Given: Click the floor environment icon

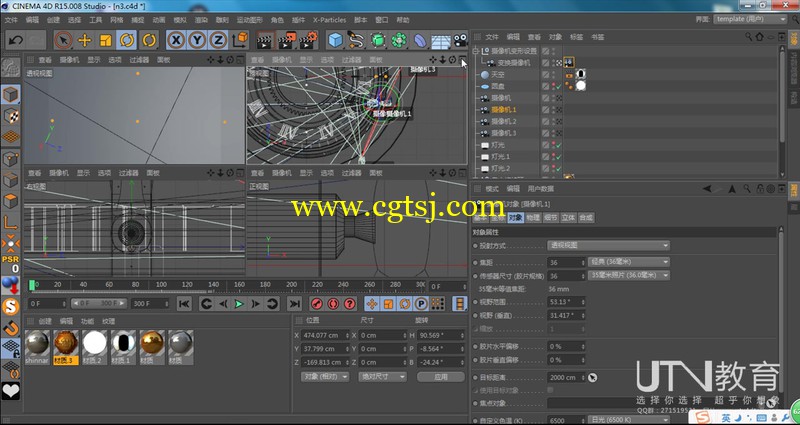Looking at the screenshot, I should [x=441, y=41].
